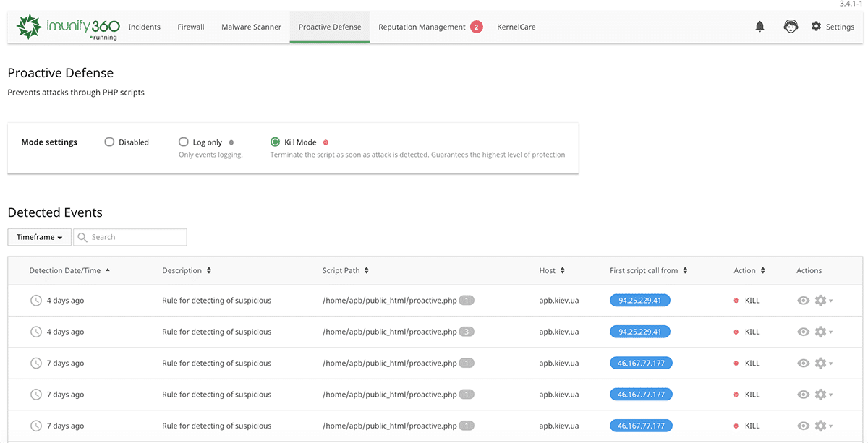Enable Log only mode
Screen dimensions: 868x443
183,142
